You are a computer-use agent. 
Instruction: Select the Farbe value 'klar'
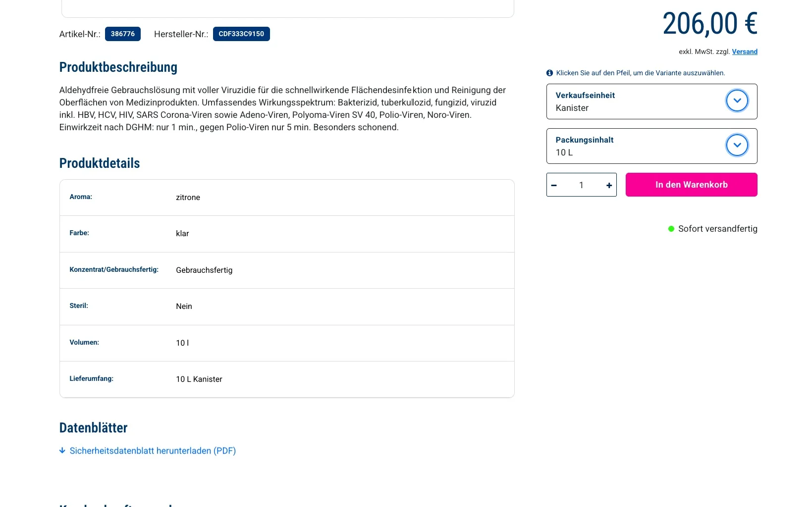click(x=182, y=233)
